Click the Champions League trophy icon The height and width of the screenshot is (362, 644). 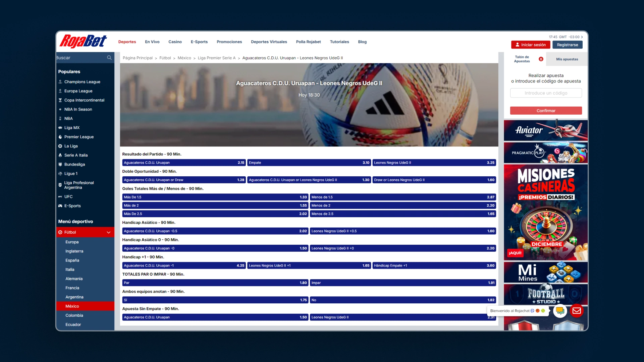pos(60,82)
